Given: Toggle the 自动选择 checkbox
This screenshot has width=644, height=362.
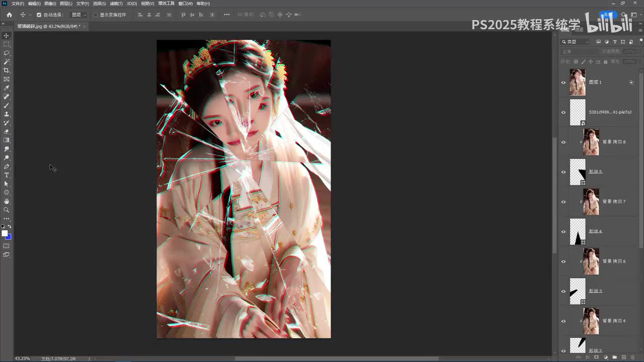Looking at the screenshot, I should (39, 15).
